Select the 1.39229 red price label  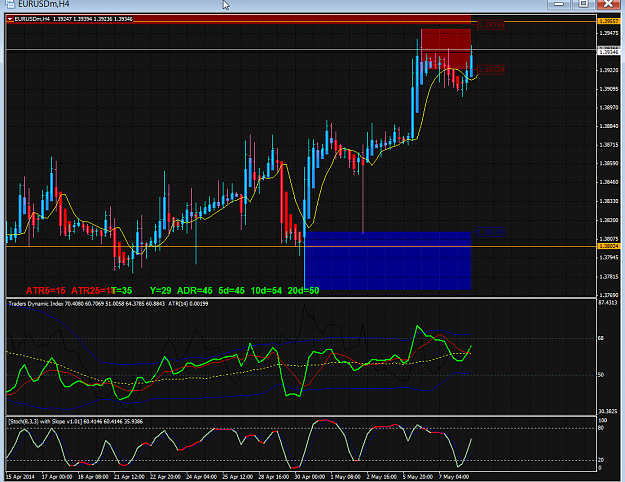click(x=491, y=70)
